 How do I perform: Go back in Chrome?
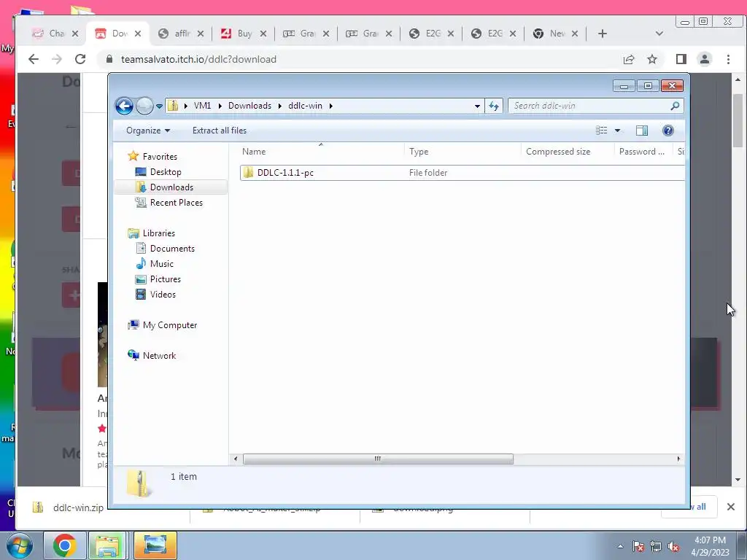coord(34,59)
